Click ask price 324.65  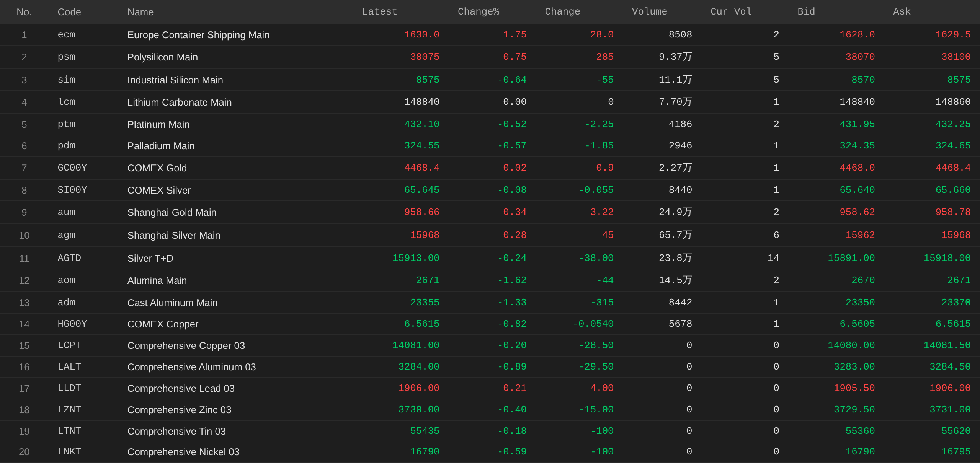[953, 146]
